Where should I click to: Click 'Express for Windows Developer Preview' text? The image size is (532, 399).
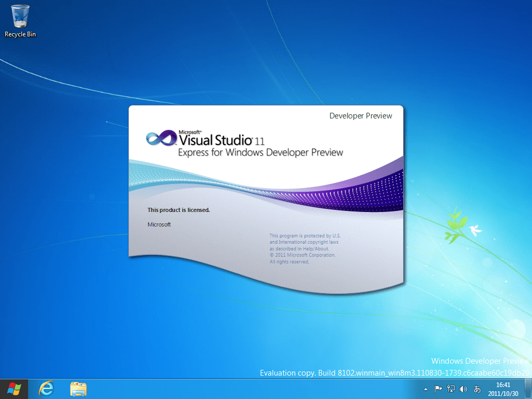pyautogui.click(x=261, y=152)
